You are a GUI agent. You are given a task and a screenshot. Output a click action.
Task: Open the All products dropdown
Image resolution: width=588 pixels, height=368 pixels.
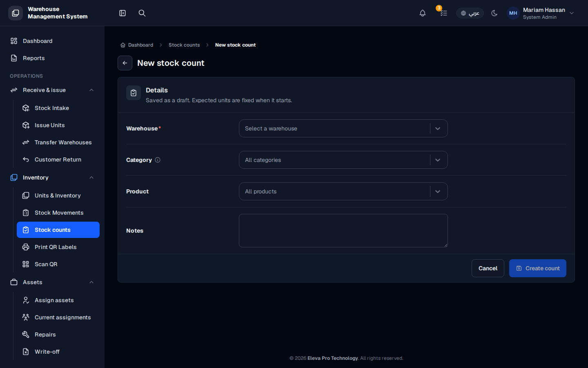(343, 191)
